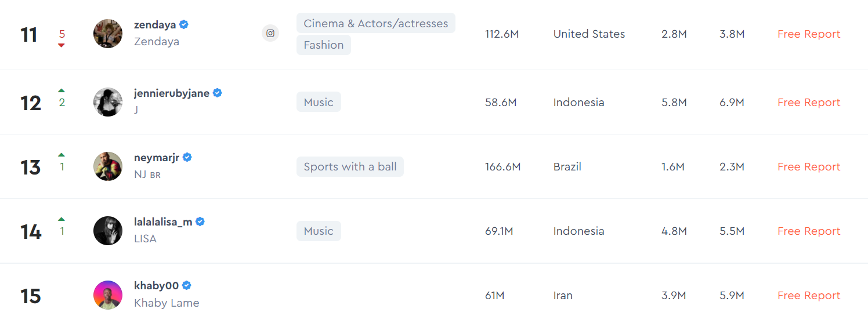Click the green up arrow for rank 12
The width and height of the screenshot is (868, 320).
62,90
